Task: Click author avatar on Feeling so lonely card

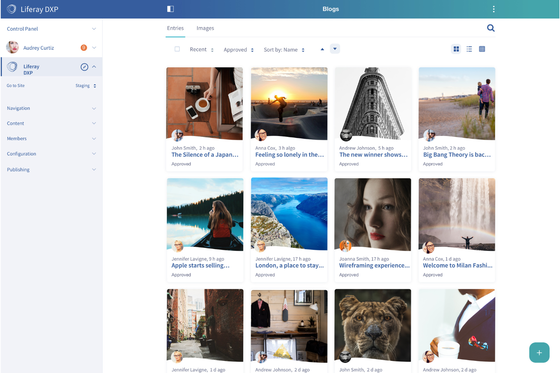Action: (261, 135)
